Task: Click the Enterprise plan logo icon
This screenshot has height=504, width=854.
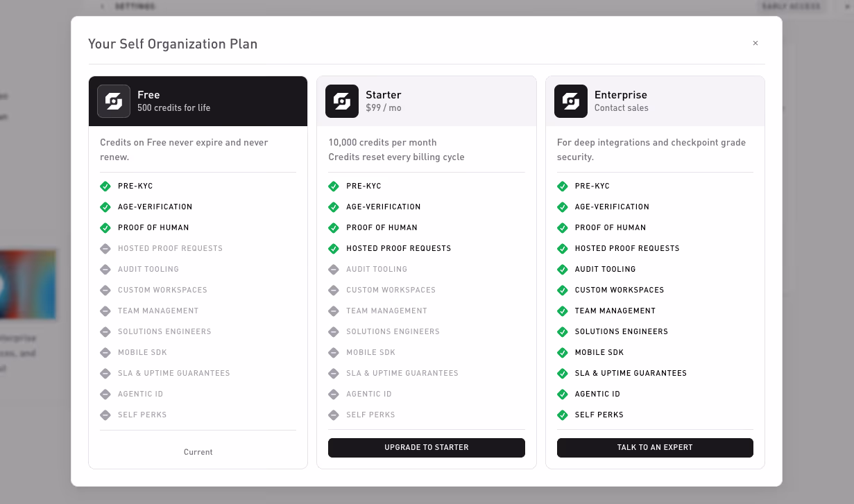Action: 571,101
